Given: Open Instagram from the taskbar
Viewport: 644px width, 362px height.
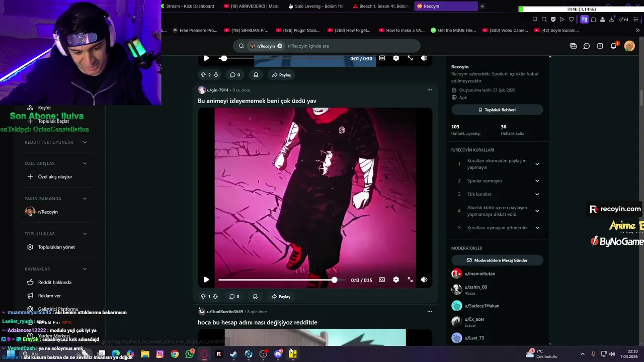Looking at the screenshot, I should pyautogui.click(x=160, y=354).
